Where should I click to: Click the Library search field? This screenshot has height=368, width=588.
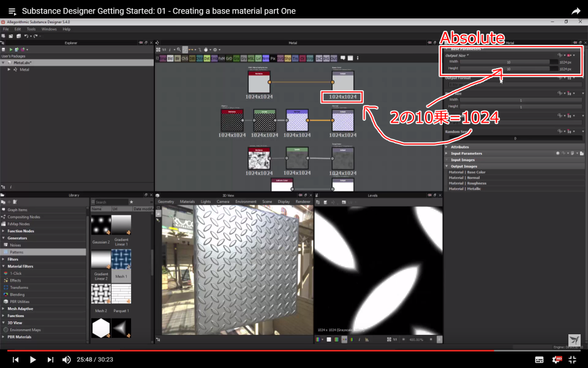click(111, 202)
